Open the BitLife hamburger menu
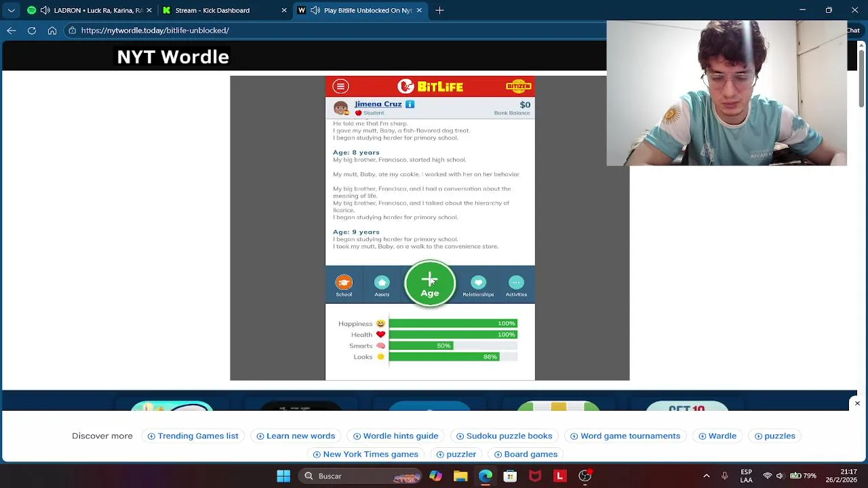This screenshot has height=488, width=868. (x=340, y=86)
